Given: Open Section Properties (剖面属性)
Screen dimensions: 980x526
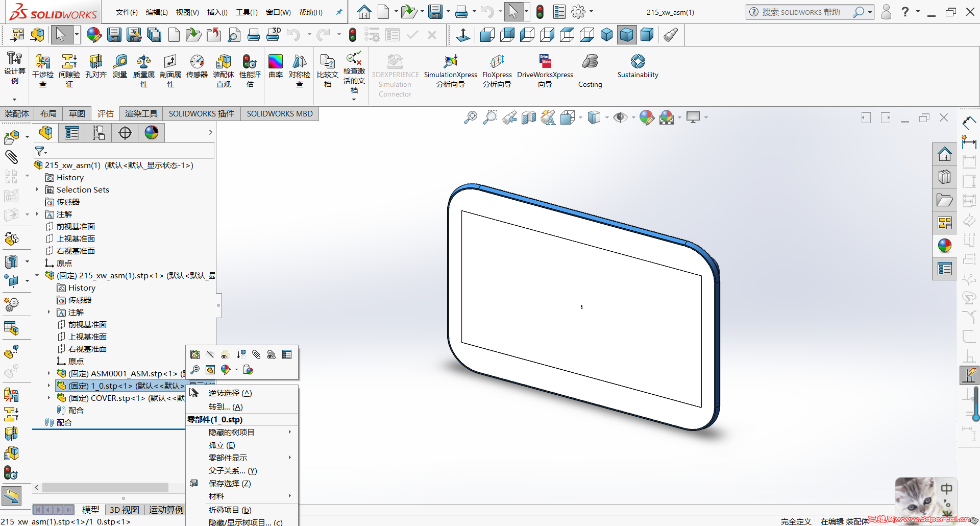Looking at the screenshot, I should click(170, 70).
